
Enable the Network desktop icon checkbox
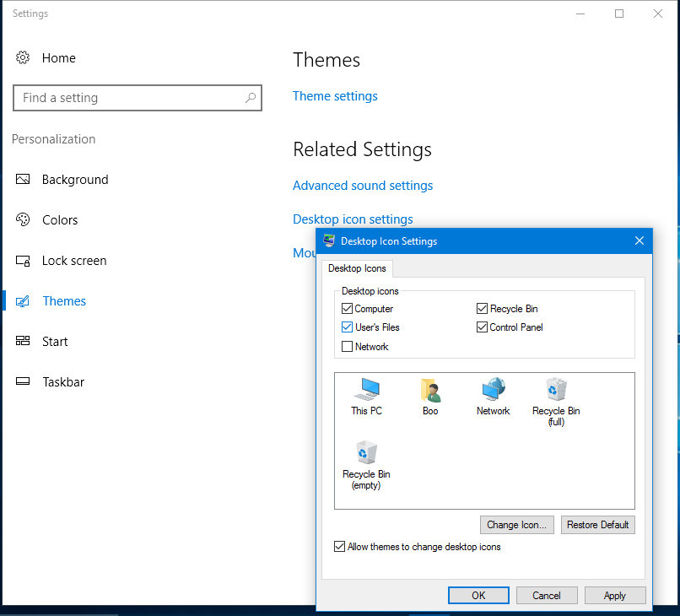coord(348,347)
